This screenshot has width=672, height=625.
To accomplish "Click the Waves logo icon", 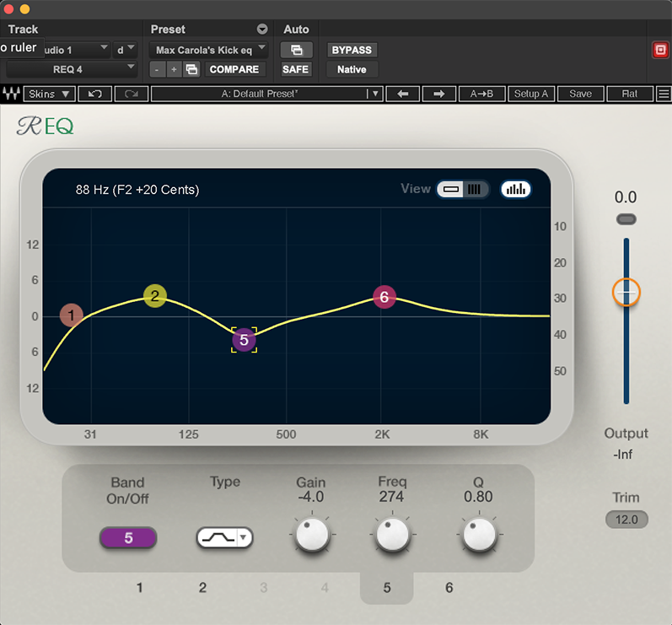I will point(13,94).
